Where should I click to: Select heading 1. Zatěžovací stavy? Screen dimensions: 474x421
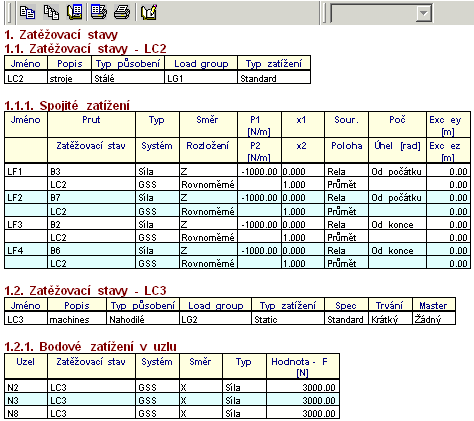pyautogui.click(x=61, y=35)
